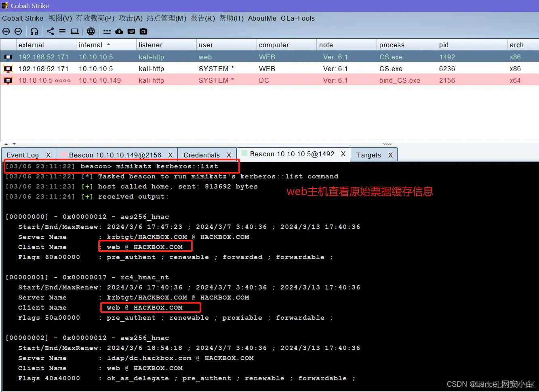The height and width of the screenshot is (392, 539).
Task: Show target table via laptop icon
Action: click(x=75, y=31)
